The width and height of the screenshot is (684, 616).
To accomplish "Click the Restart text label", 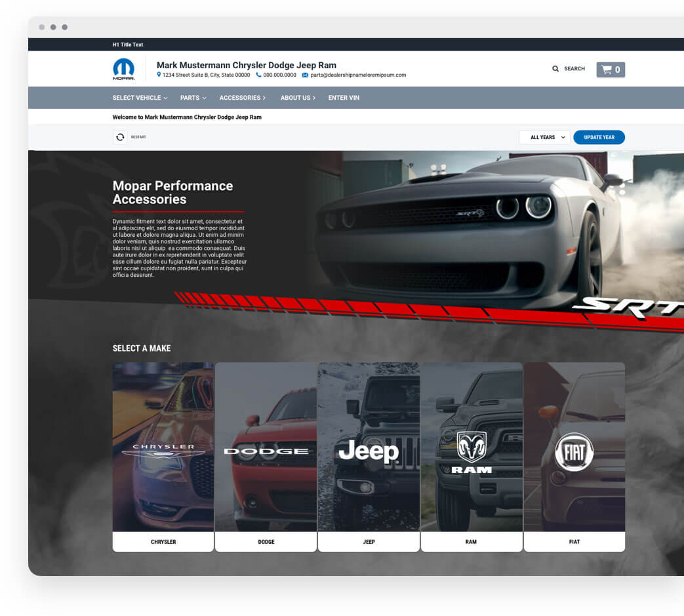I will (x=139, y=137).
